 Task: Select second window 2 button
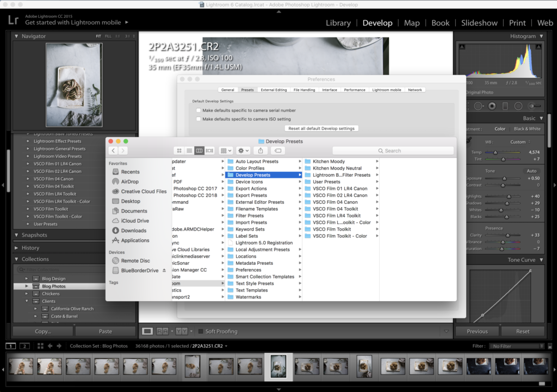[x=24, y=346]
